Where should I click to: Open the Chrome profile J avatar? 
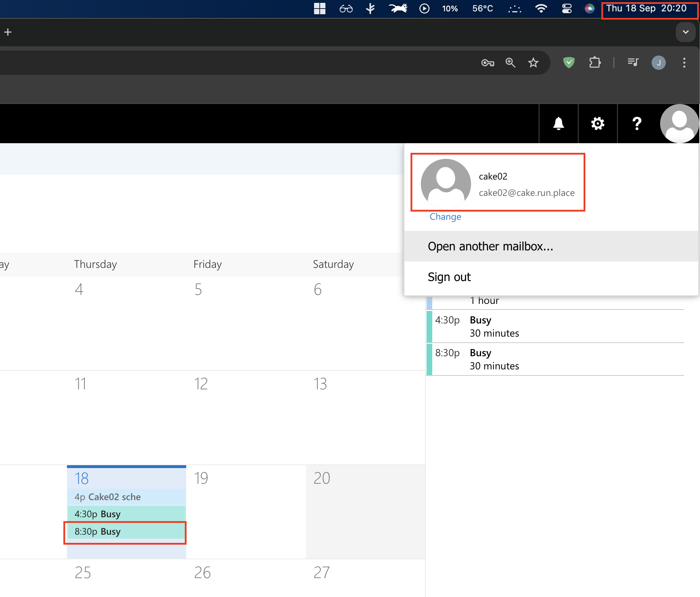pos(658,63)
